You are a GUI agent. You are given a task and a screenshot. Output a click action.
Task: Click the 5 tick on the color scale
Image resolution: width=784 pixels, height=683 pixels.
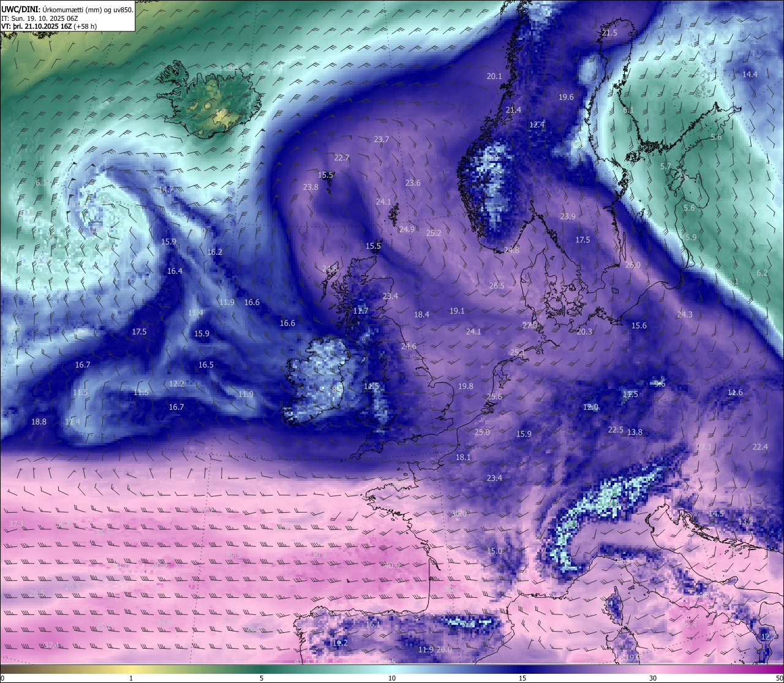coord(262,678)
